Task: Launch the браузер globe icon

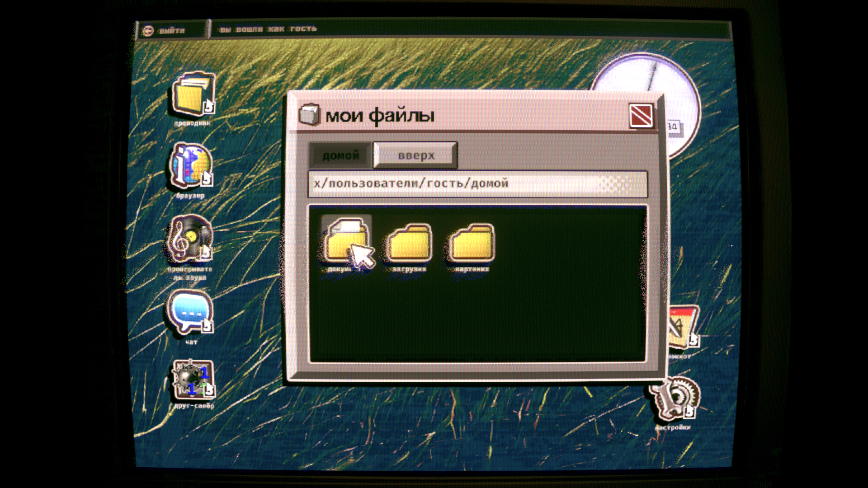Action: tap(191, 166)
